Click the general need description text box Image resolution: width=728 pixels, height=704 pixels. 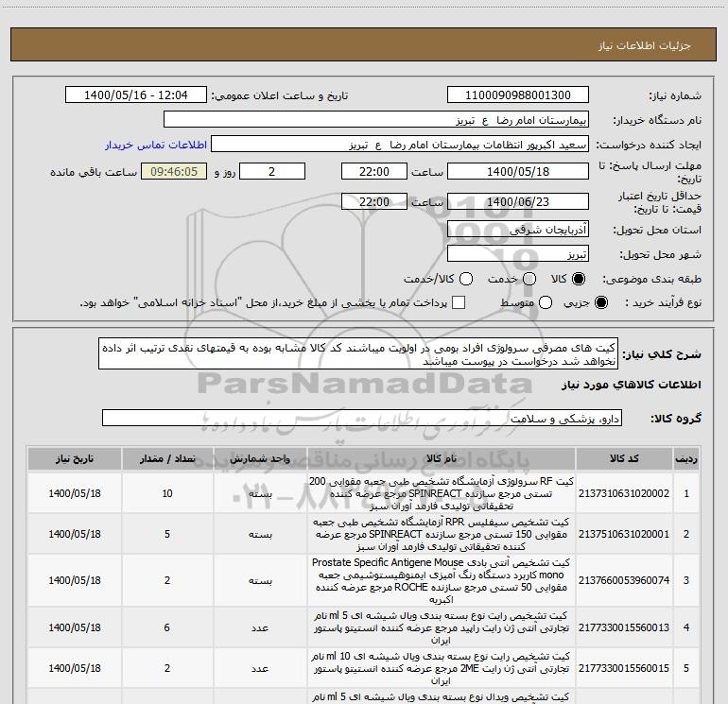pos(358,354)
